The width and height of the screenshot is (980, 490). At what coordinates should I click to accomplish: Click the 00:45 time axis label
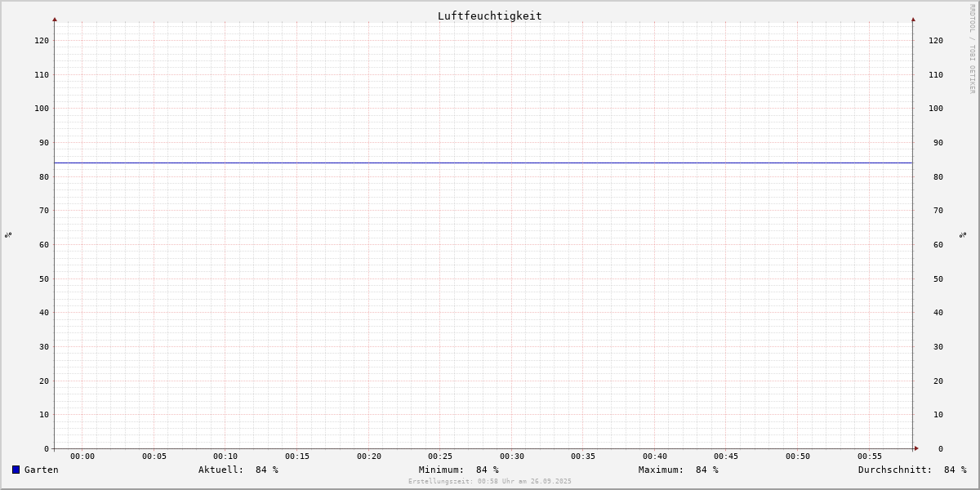tap(726, 457)
